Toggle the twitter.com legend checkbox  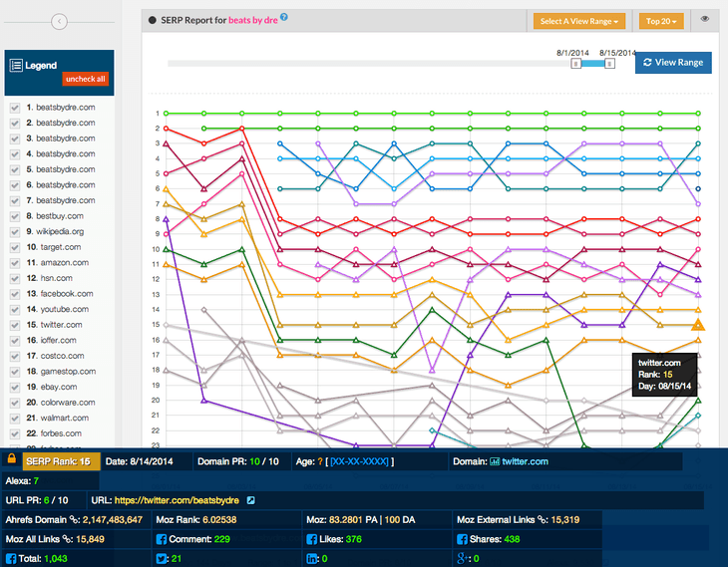[x=15, y=325]
